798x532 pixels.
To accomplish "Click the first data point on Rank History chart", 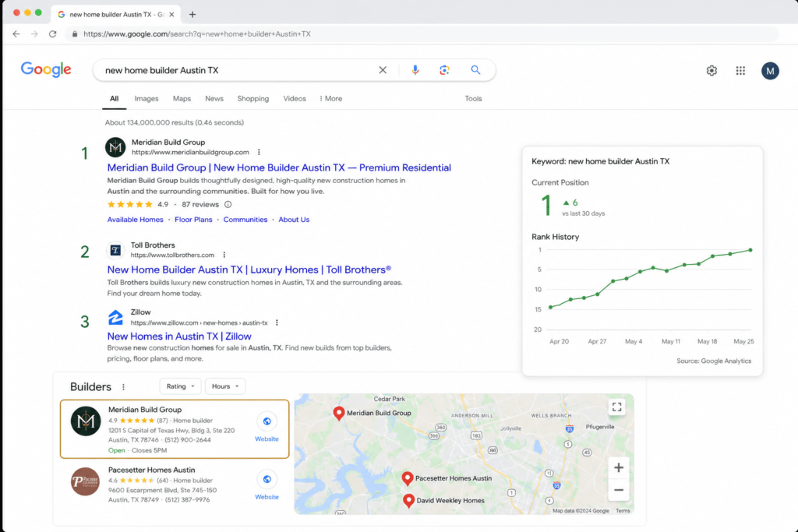I will pos(551,307).
